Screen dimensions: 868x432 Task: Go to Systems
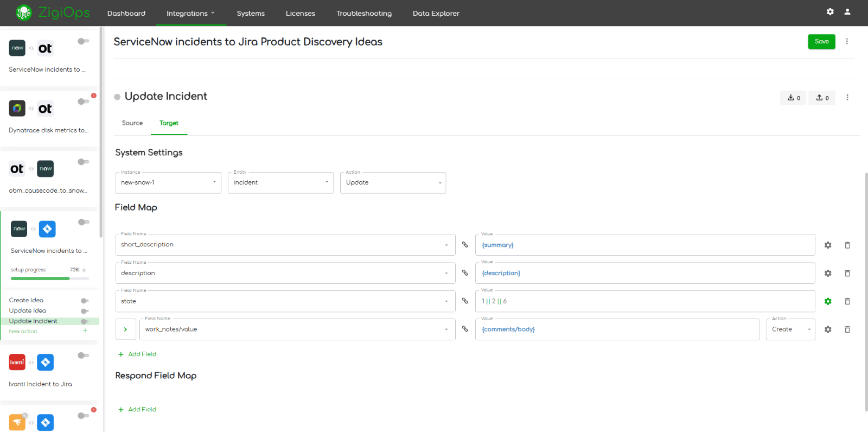[251, 13]
